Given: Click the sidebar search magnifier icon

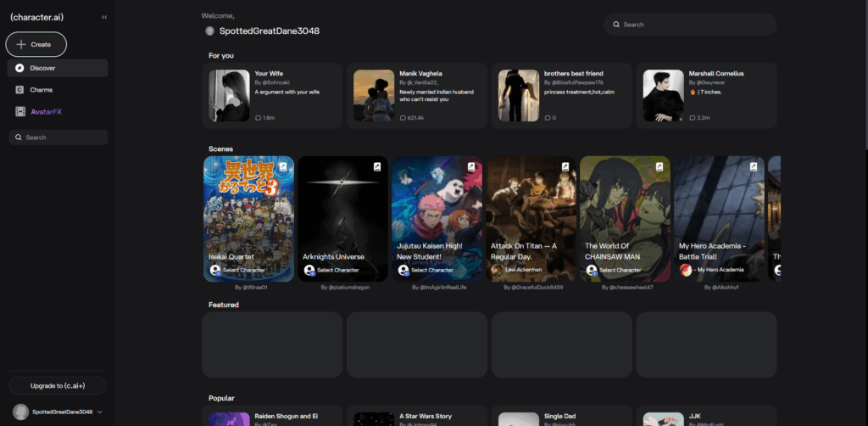Looking at the screenshot, I should pos(19,137).
